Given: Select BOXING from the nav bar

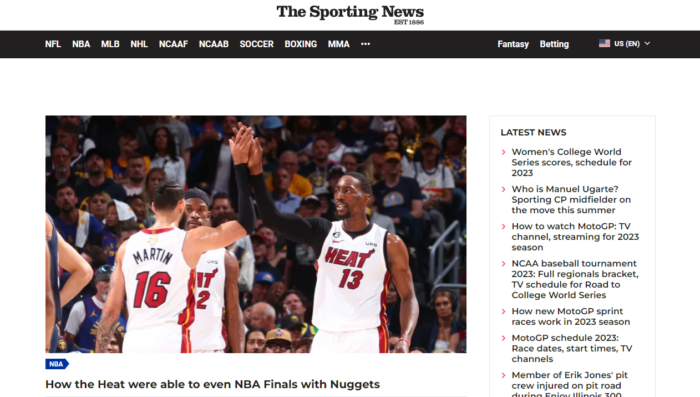Looking at the screenshot, I should pyautogui.click(x=300, y=44).
